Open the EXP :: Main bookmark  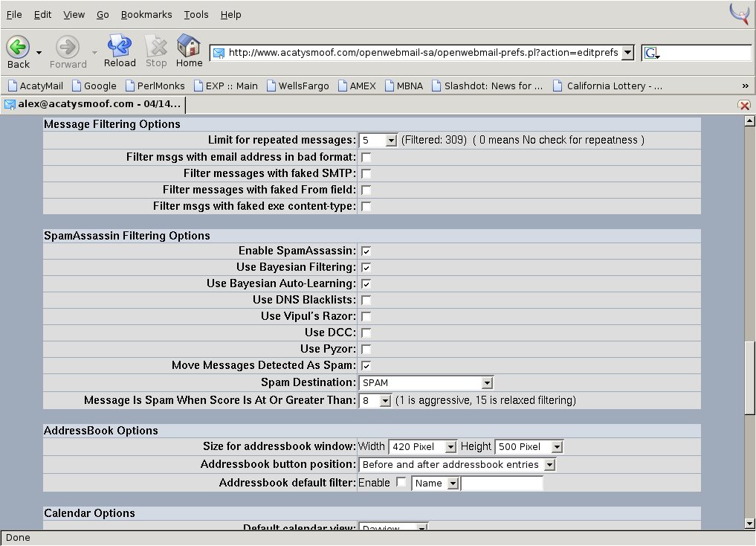pyautogui.click(x=226, y=86)
